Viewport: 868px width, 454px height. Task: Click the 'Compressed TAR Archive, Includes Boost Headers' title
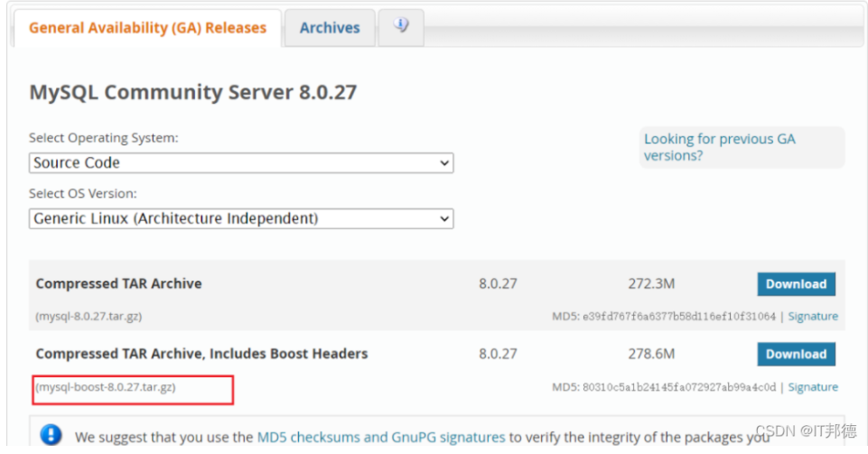coord(201,354)
